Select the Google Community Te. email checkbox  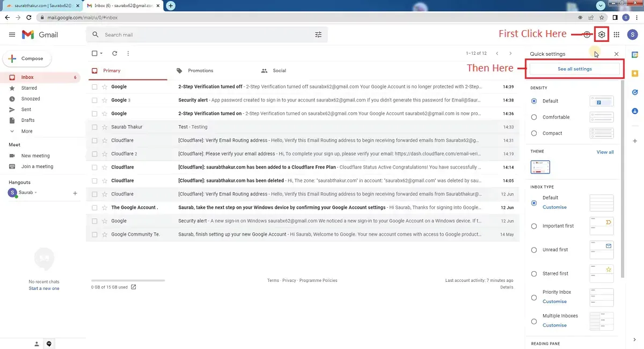pos(94,234)
